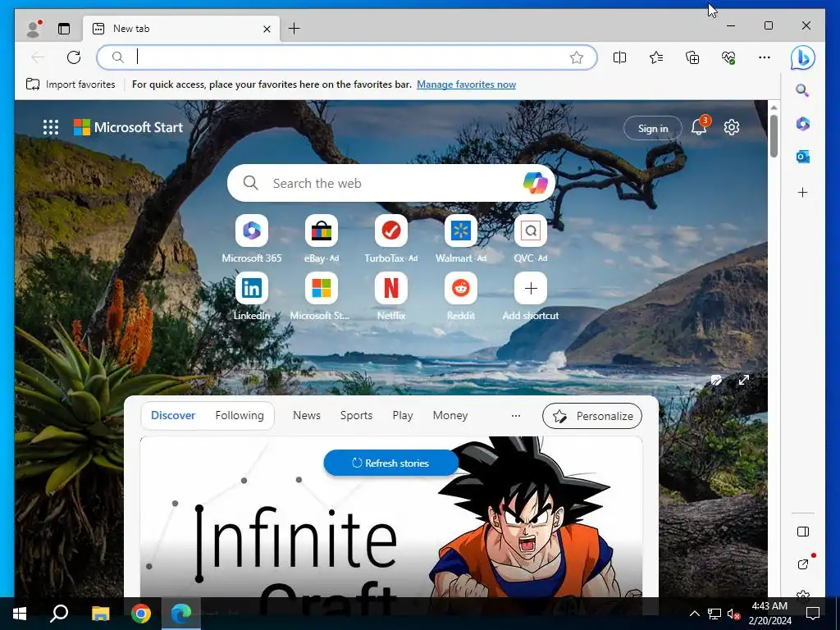Refresh the current page

click(x=74, y=57)
